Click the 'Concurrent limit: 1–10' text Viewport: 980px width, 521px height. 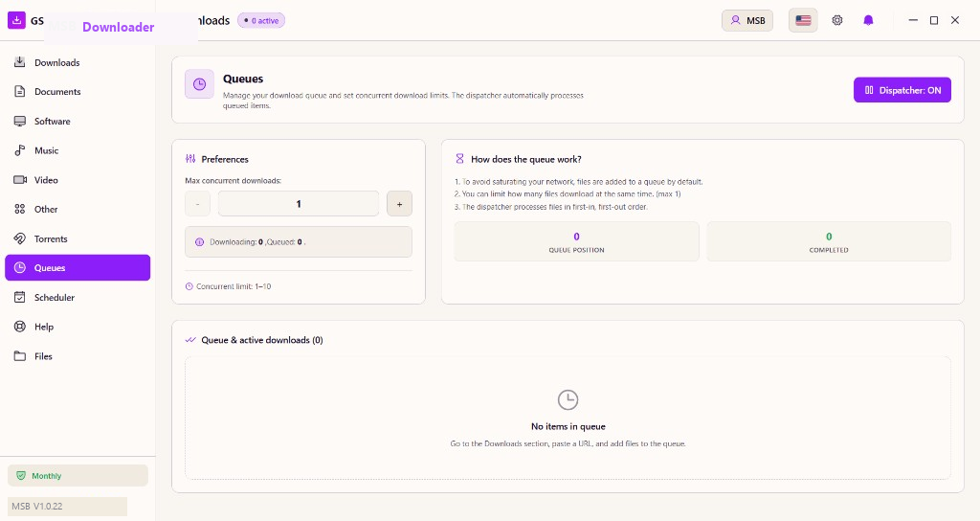[234, 286]
